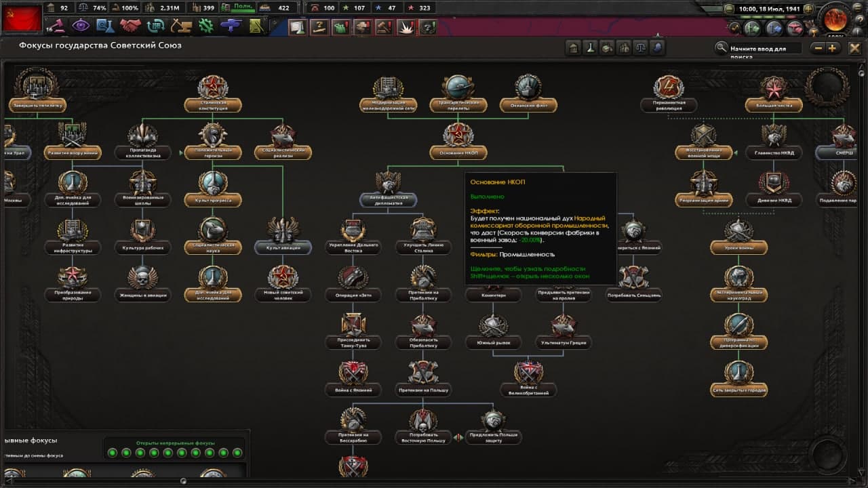Screen dimensions: 868x488
Task: Open Logistics via the yellow-green ledger icon
Action: [x=256, y=26]
